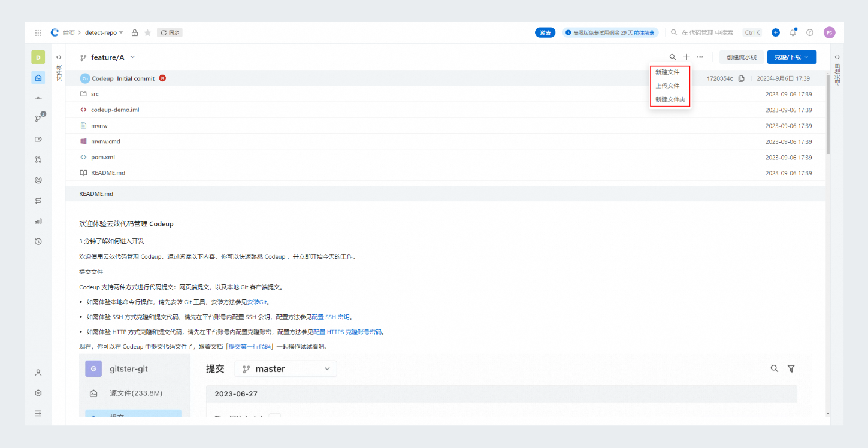The height and width of the screenshot is (448, 868).
Task: Open the mvnw.cmd file
Action: tap(105, 141)
